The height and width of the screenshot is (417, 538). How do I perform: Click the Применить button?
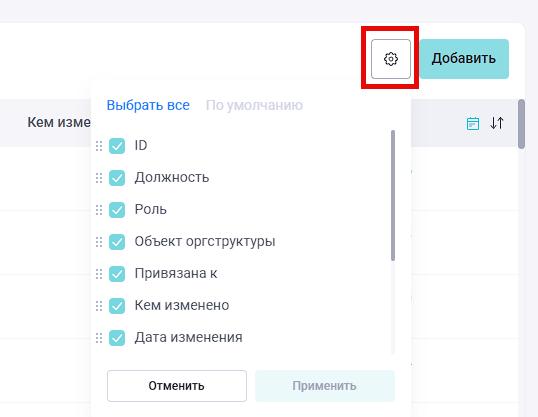coord(325,386)
